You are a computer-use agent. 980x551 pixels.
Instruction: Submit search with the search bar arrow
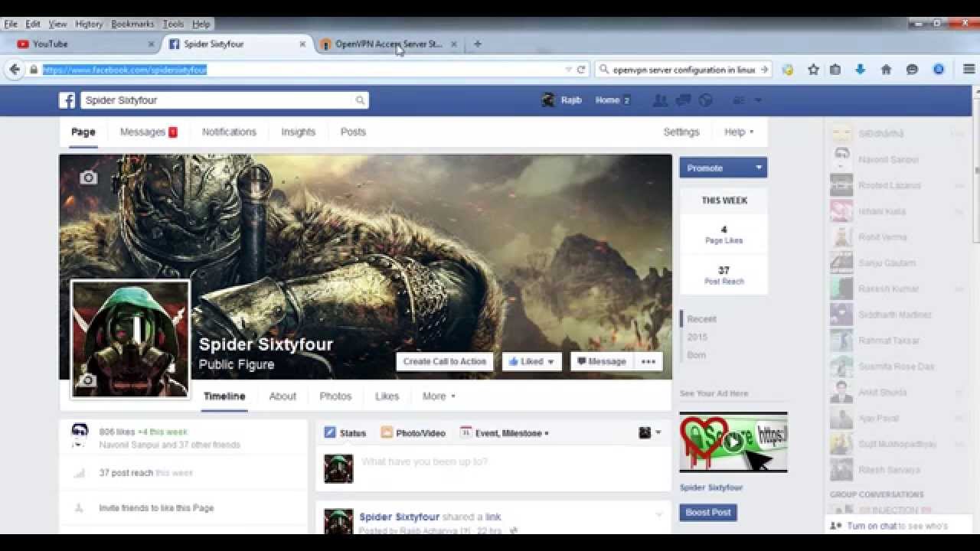(763, 70)
